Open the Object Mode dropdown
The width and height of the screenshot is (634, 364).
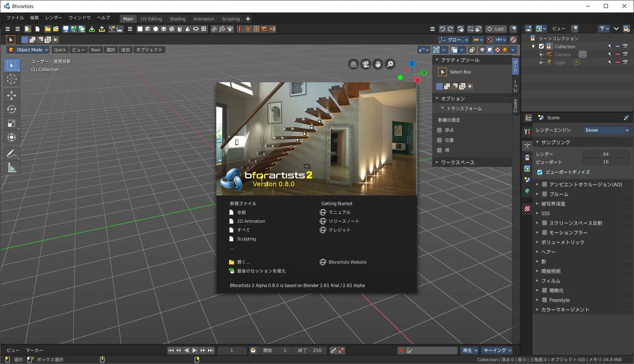(28, 50)
